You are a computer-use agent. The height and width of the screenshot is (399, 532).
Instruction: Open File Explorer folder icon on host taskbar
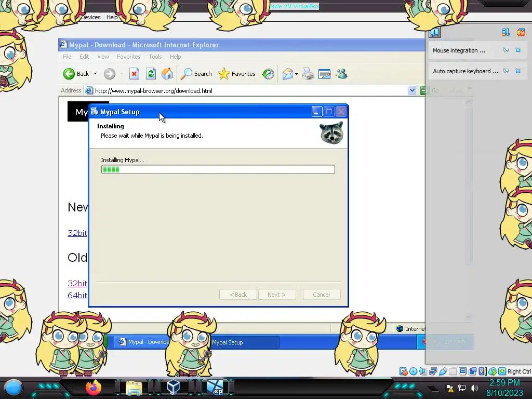point(134,388)
